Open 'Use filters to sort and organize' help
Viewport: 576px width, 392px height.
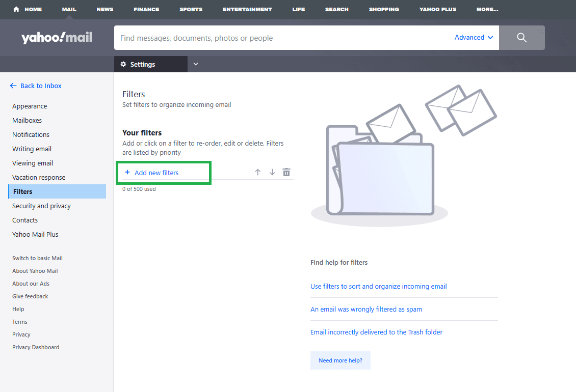coord(379,286)
